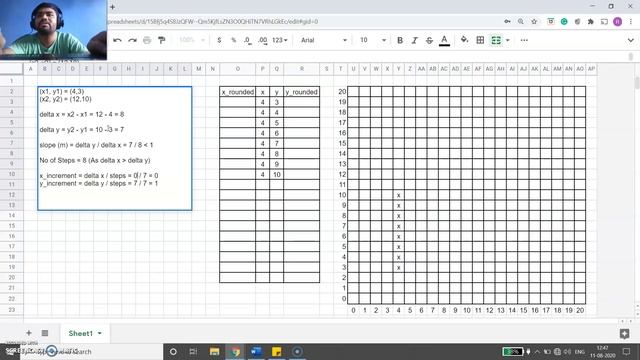This screenshot has width=640, height=360.
Task: Click the text box with delta calculations
Action: [x=115, y=149]
